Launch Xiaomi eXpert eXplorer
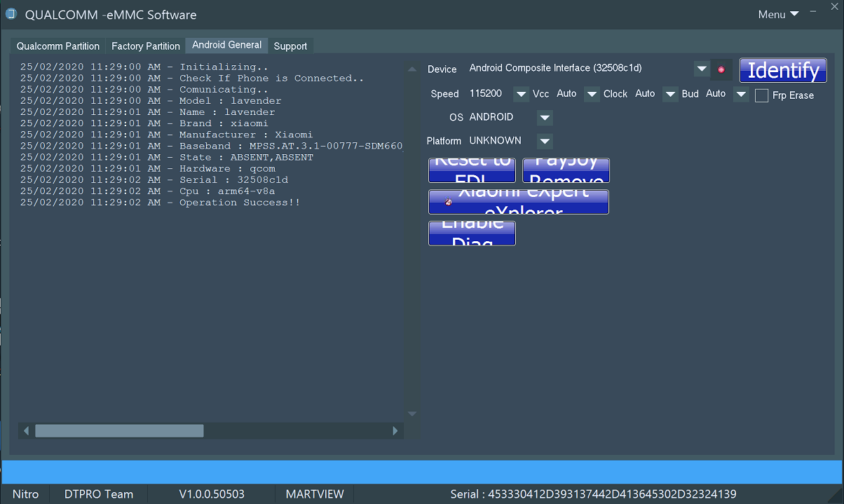The image size is (844, 504). pyautogui.click(x=519, y=202)
